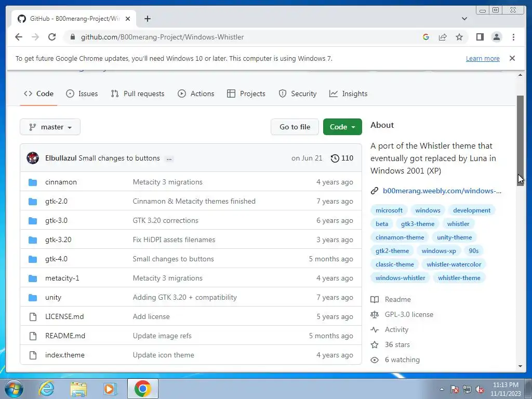Screen dimensions: 532x399
Task: Open a new tab with plus icon
Action: (x=147, y=19)
